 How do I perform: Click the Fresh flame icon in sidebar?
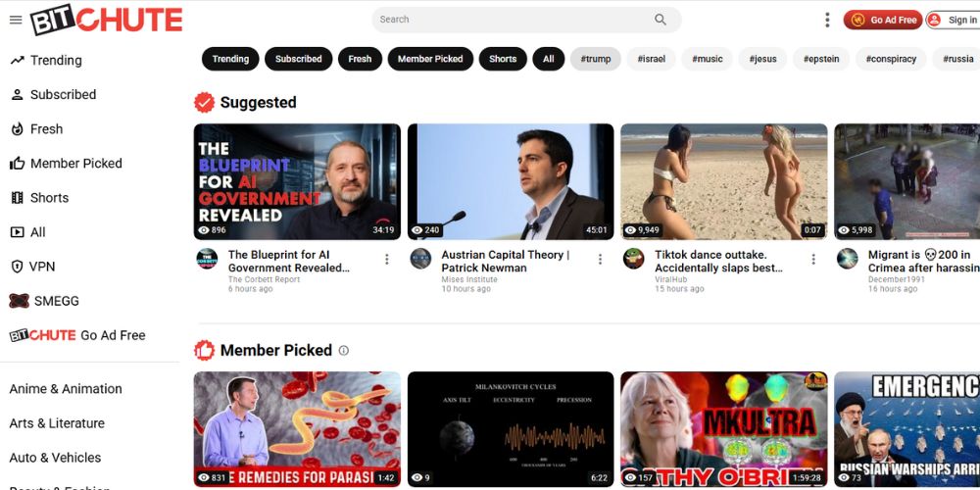tap(17, 129)
